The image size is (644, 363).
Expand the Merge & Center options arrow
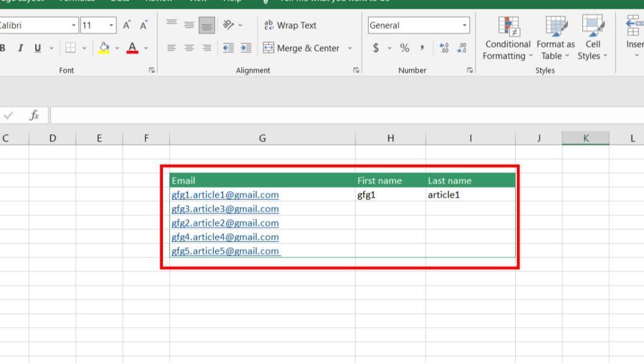[350, 48]
